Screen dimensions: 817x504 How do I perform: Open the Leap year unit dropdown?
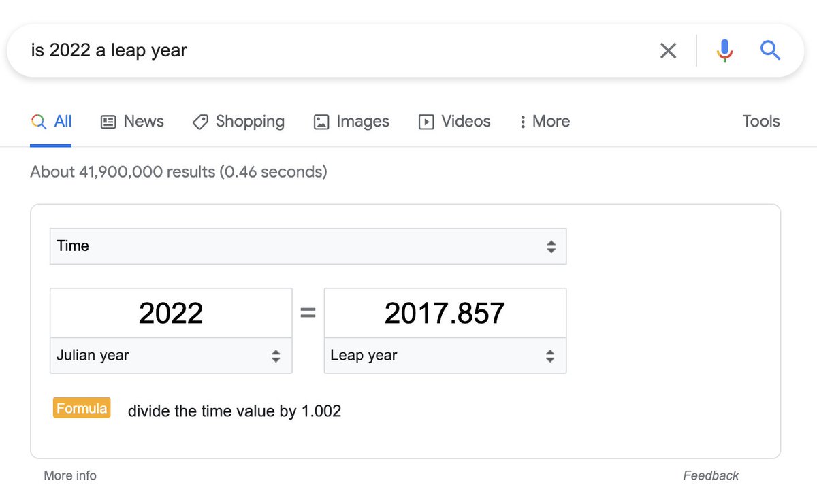[x=445, y=356]
